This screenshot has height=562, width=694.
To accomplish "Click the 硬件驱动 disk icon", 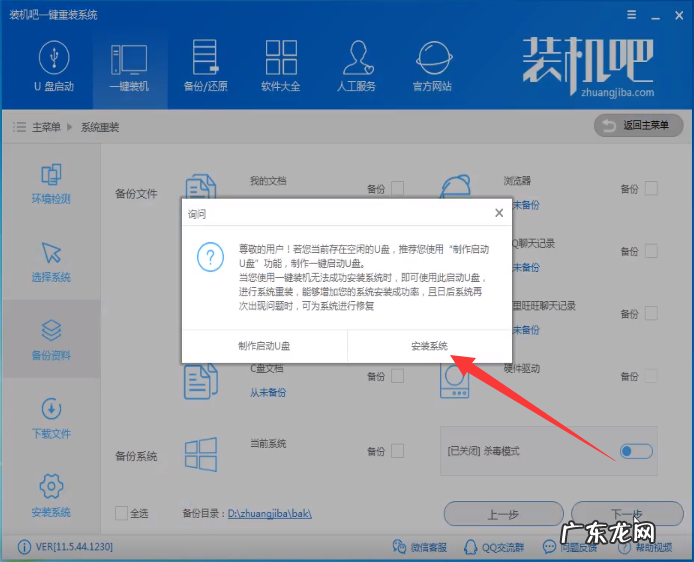I will pyautogui.click(x=455, y=381).
